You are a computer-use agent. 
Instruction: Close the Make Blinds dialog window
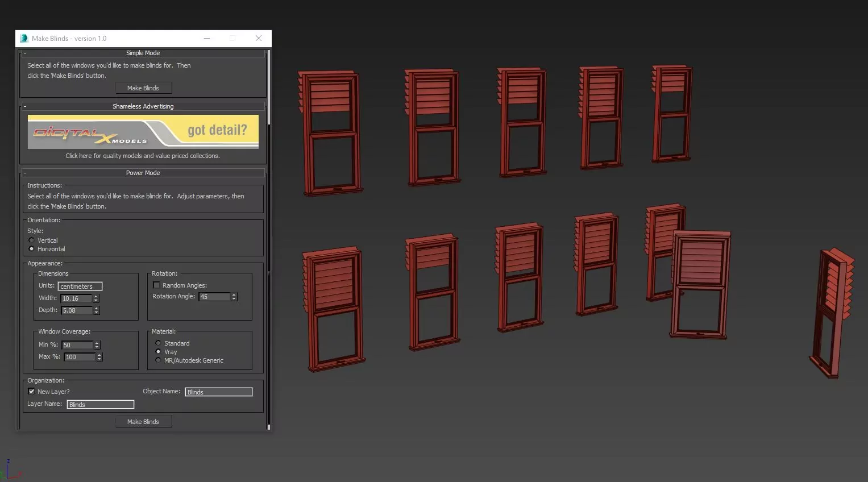(259, 38)
